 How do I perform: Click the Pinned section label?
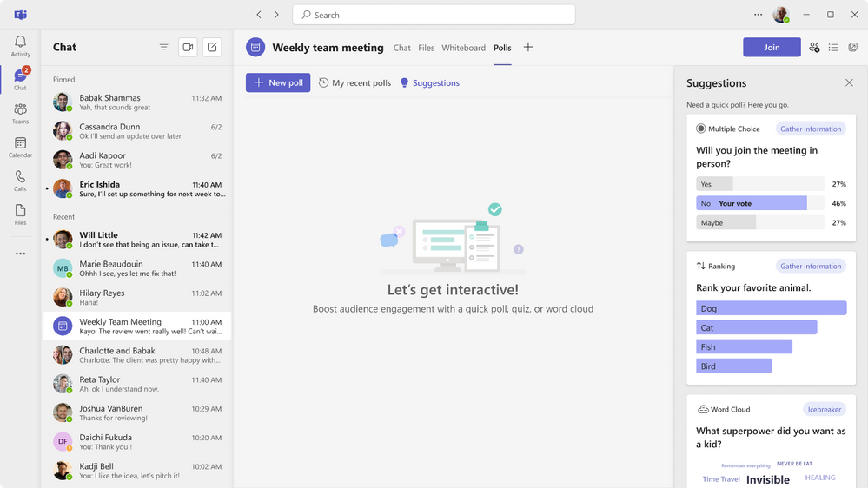(x=63, y=80)
